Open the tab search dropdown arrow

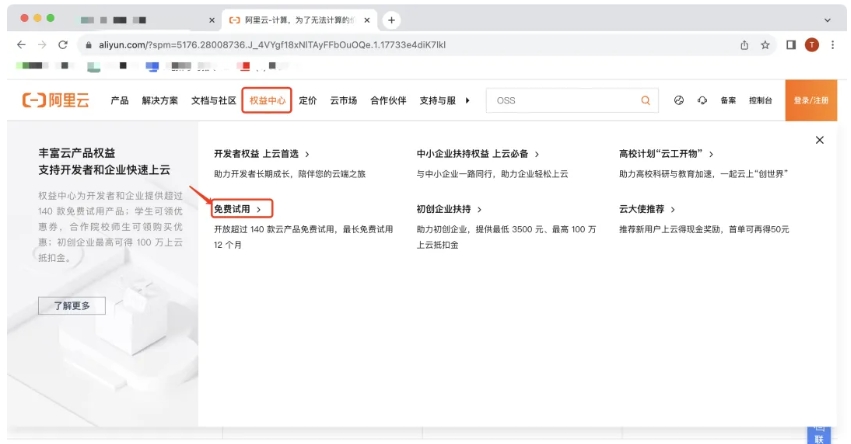(x=828, y=20)
